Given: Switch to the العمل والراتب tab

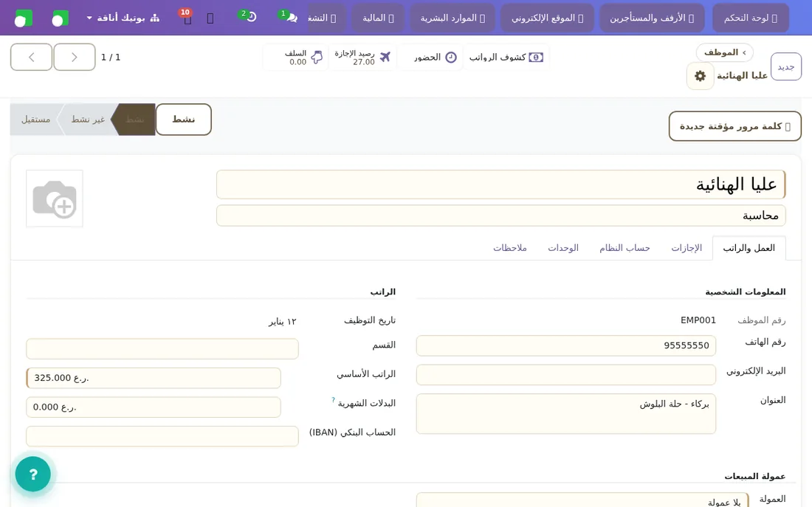Looking at the screenshot, I should [749, 248].
